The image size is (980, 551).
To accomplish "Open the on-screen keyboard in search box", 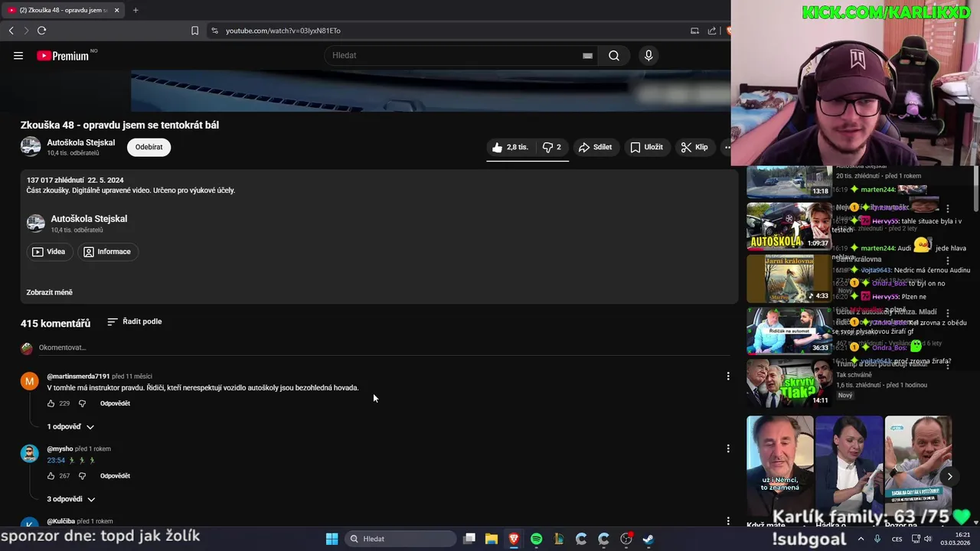I will (x=587, y=56).
